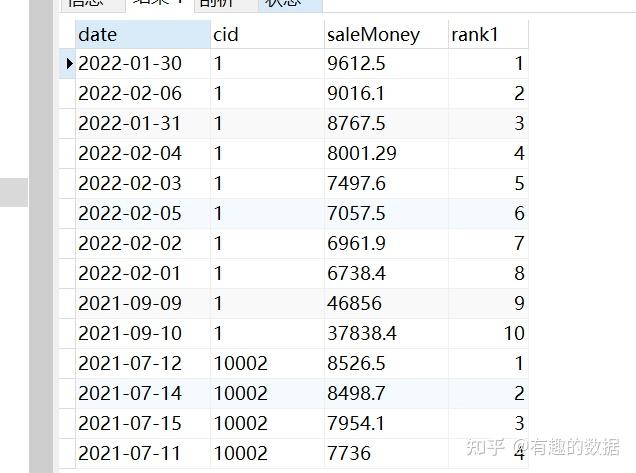Click the cid column header
636x473 pixels.
click(x=267, y=34)
